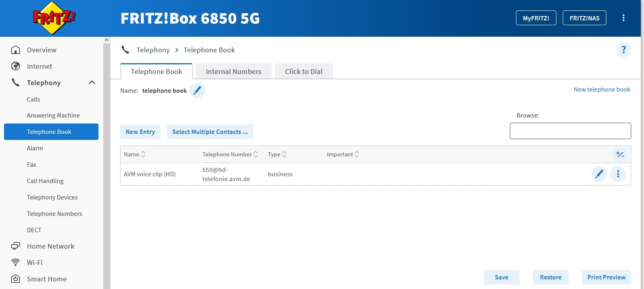Screen dimensions: 644x289
Task: Open Telephony Devices in the sidebar
Action: [x=52, y=197]
